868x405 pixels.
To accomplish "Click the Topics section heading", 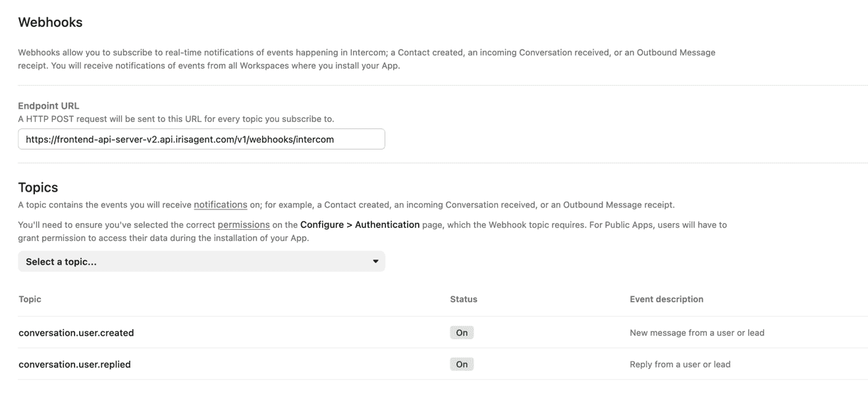I will pyautogui.click(x=38, y=187).
